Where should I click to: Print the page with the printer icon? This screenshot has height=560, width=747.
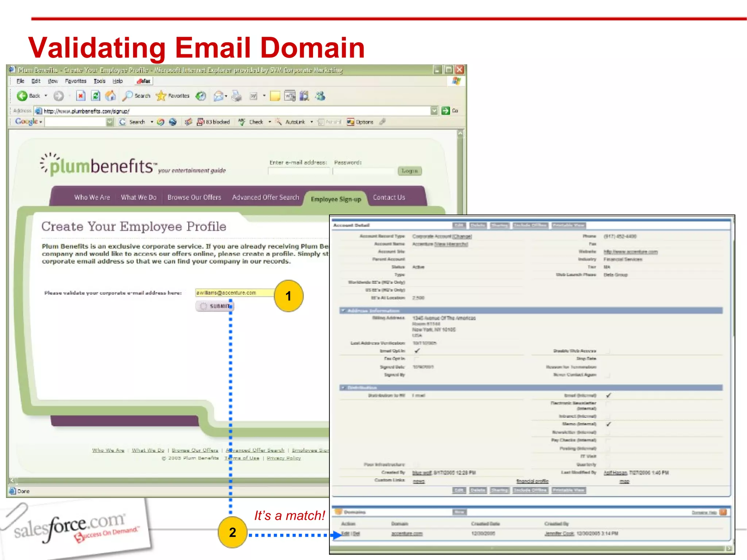coord(236,96)
